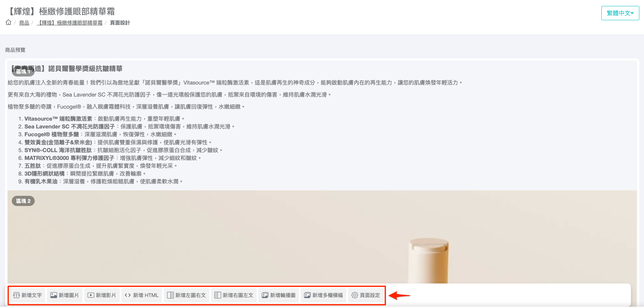Click the multi-column banner (新增多欄橫幅) icon
644x308 pixels.
[x=307, y=295]
